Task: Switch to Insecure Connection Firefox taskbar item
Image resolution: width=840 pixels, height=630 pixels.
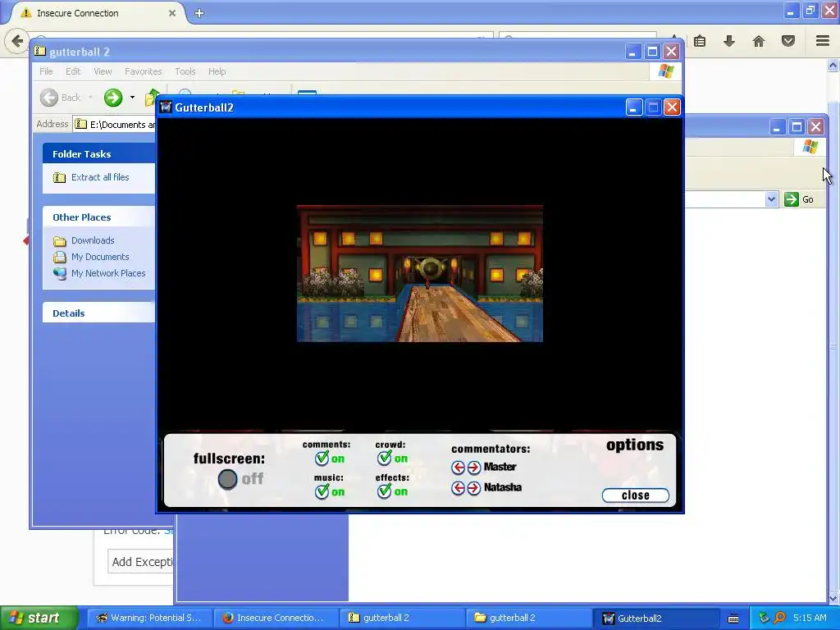Action: point(276,618)
